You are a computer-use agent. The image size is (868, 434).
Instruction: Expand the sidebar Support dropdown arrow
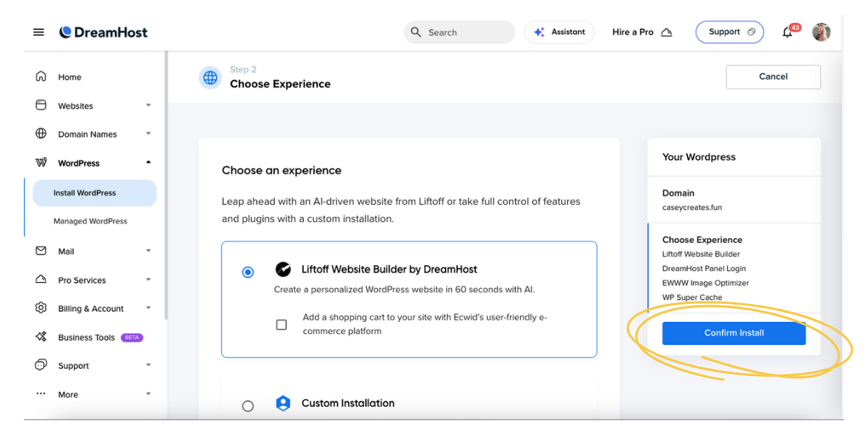pyautogui.click(x=148, y=365)
